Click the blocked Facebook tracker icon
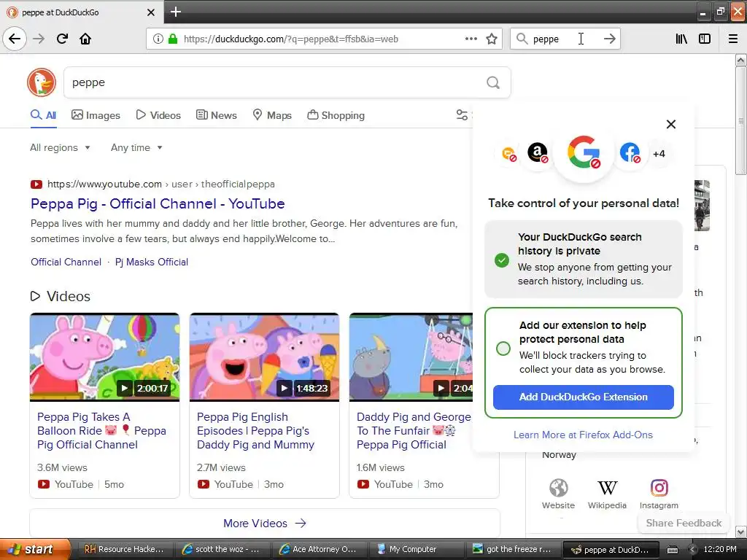Image resolution: width=747 pixels, height=560 pixels. (630, 153)
